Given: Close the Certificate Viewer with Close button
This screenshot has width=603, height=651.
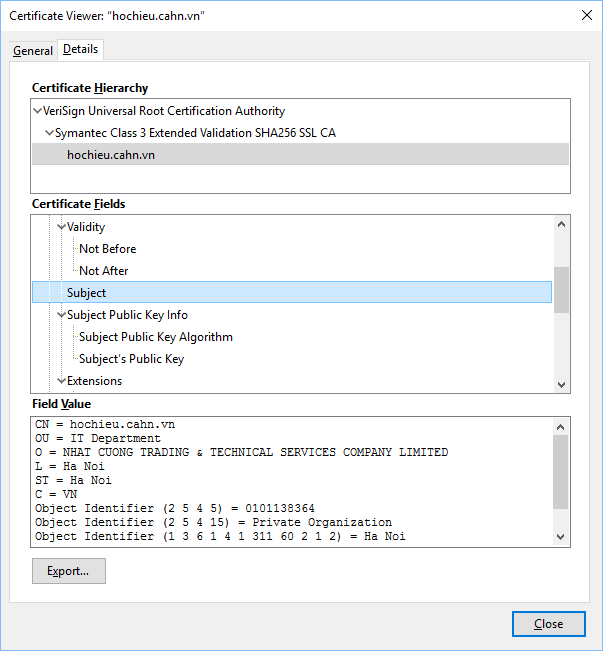Looking at the screenshot, I should click(x=548, y=624).
